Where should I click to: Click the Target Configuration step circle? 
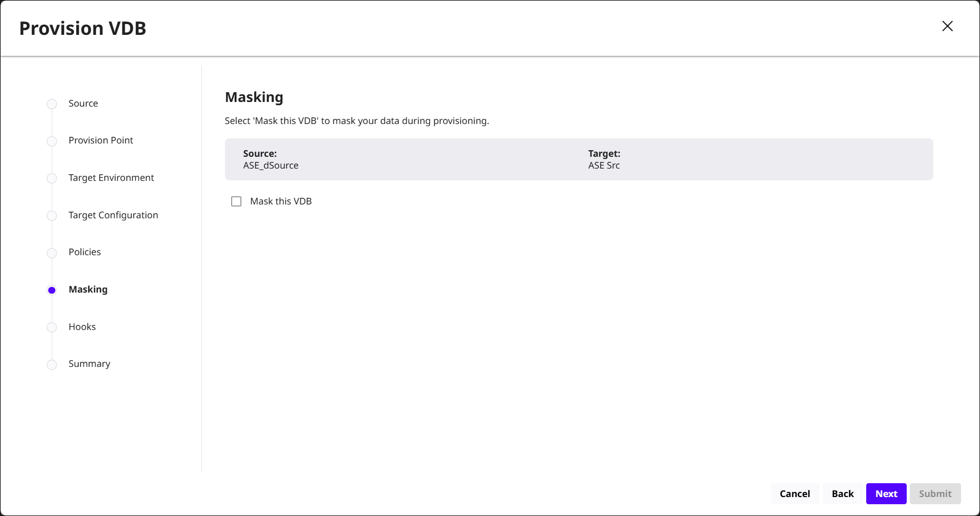pos(52,216)
